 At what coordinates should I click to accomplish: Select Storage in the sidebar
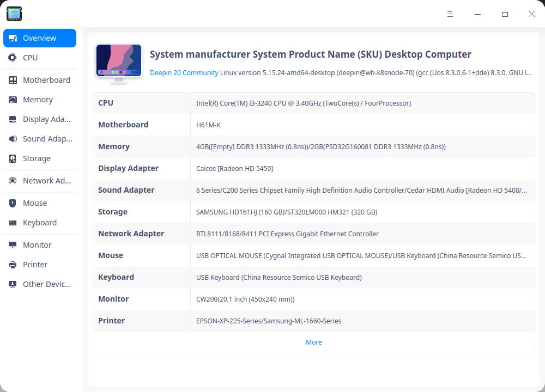[x=37, y=158]
